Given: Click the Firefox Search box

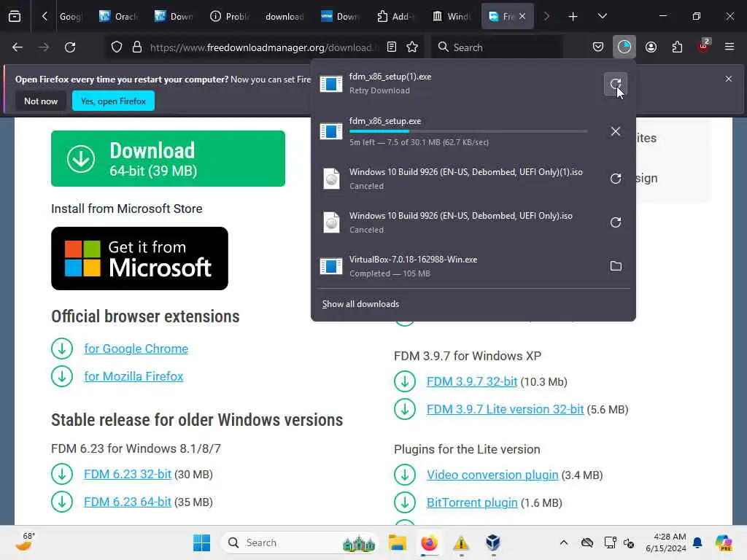Looking at the screenshot, I should point(497,47).
